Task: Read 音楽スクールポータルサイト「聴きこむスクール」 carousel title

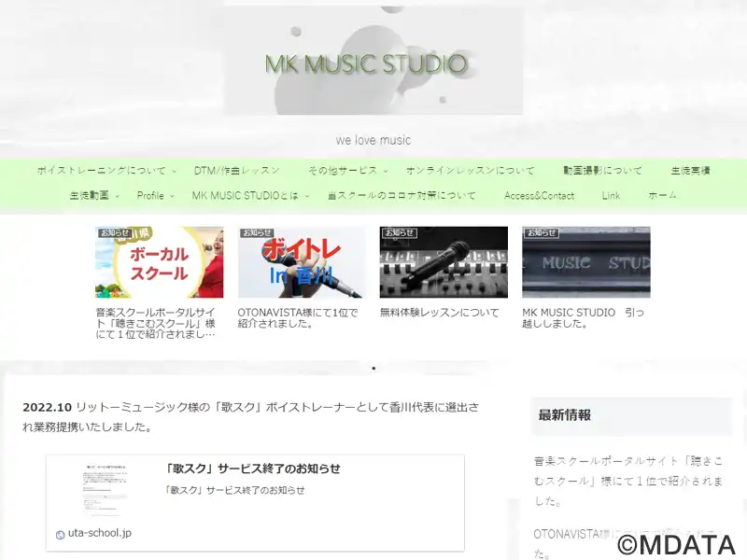Action: coord(156,323)
